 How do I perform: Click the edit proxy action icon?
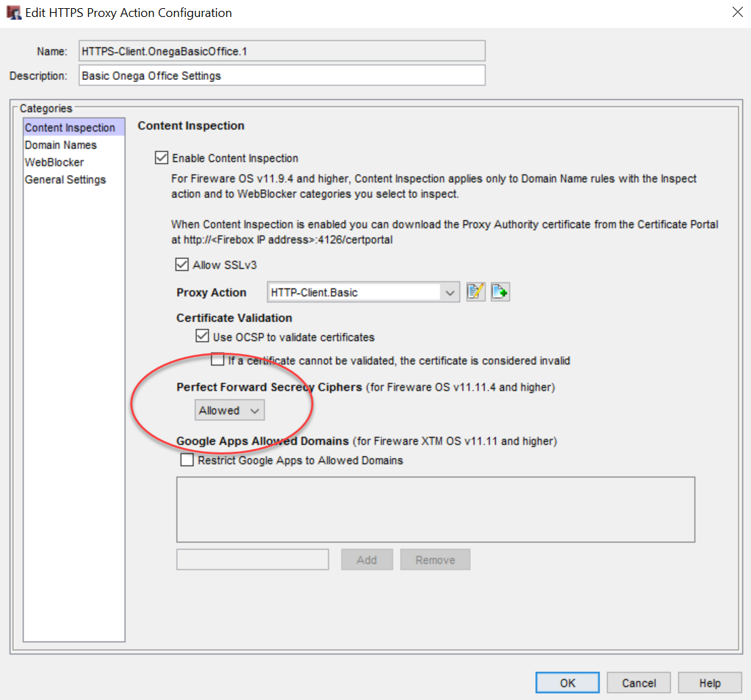pos(476,292)
